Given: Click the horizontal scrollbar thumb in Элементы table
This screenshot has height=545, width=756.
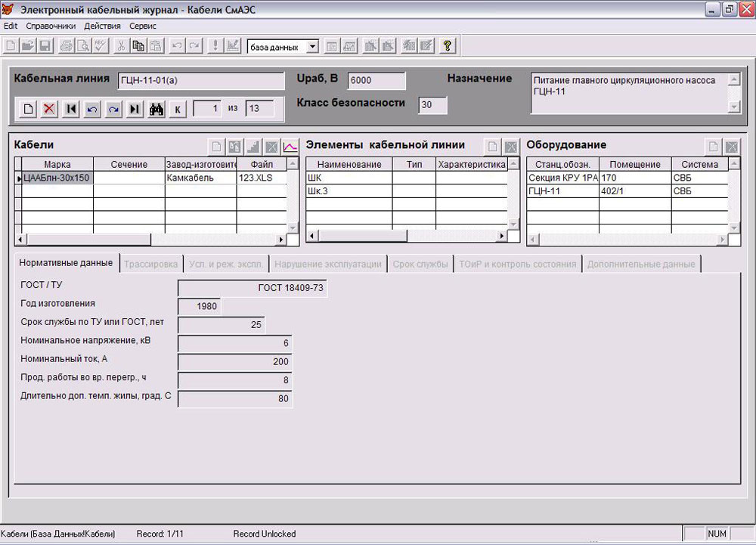Looking at the screenshot, I should (x=362, y=236).
